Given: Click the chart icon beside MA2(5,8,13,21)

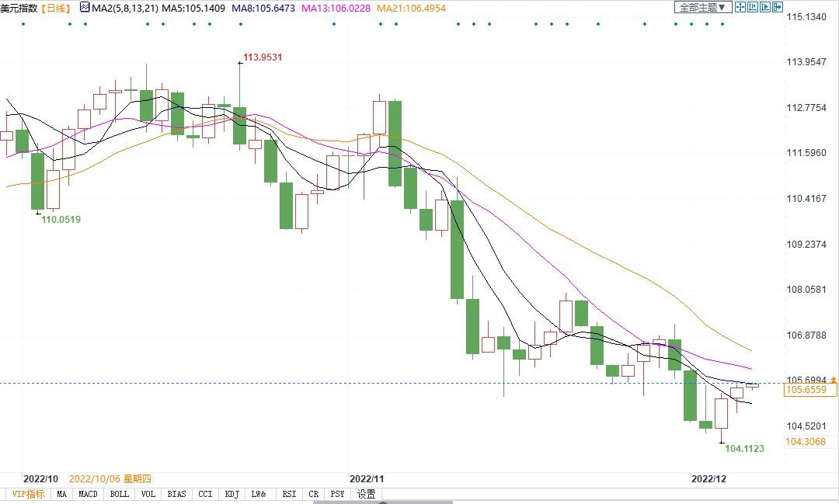Looking at the screenshot, I should (85, 8).
